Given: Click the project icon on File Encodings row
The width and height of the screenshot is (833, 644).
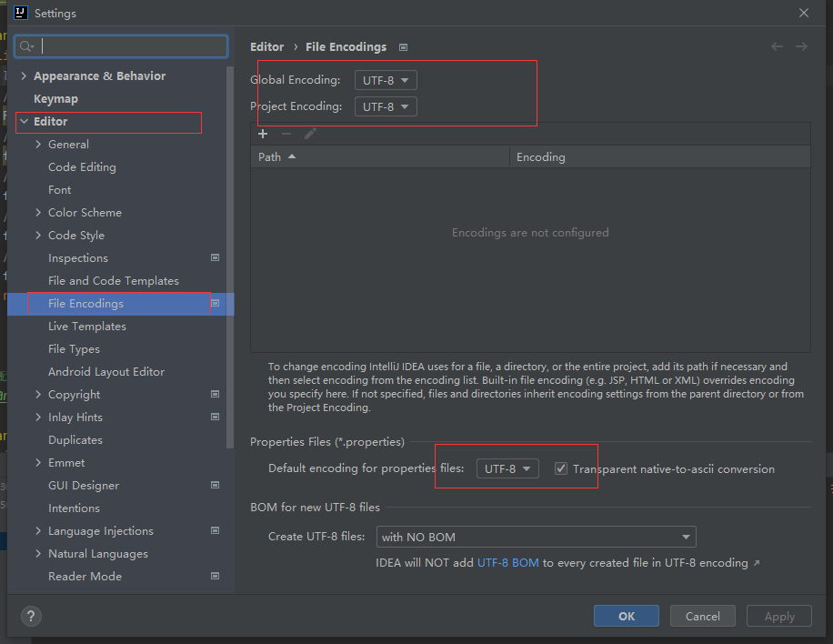Looking at the screenshot, I should tap(216, 304).
